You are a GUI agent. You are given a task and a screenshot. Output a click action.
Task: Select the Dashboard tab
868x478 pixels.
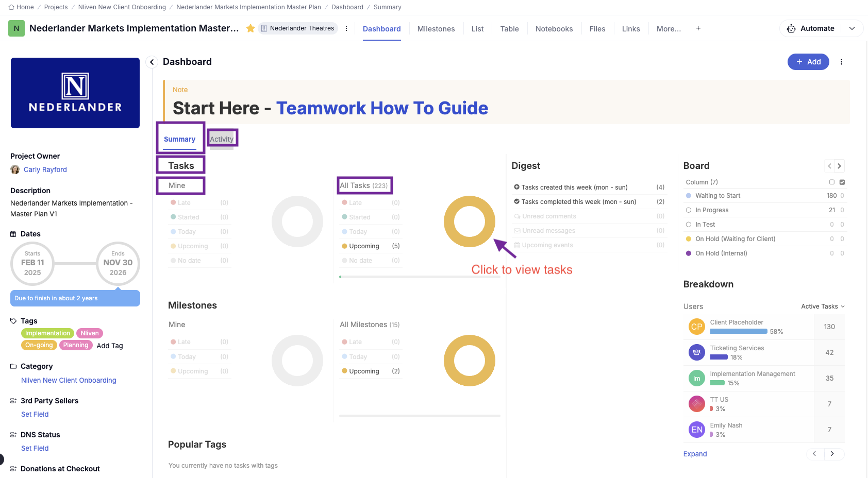tap(381, 29)
